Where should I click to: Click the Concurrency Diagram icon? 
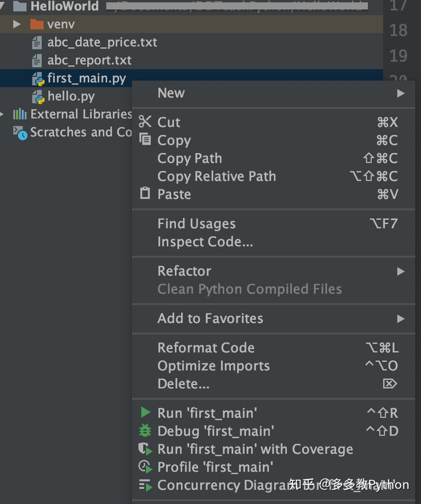(145, 485)
